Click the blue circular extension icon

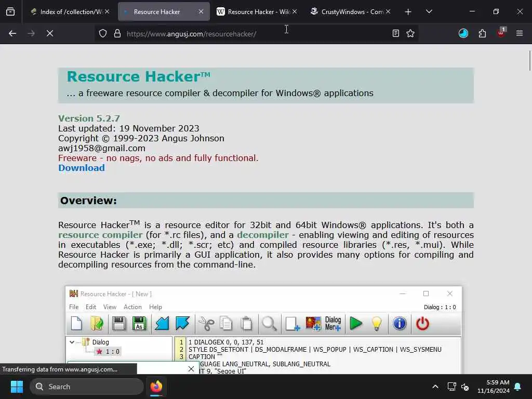pos(463,33)
